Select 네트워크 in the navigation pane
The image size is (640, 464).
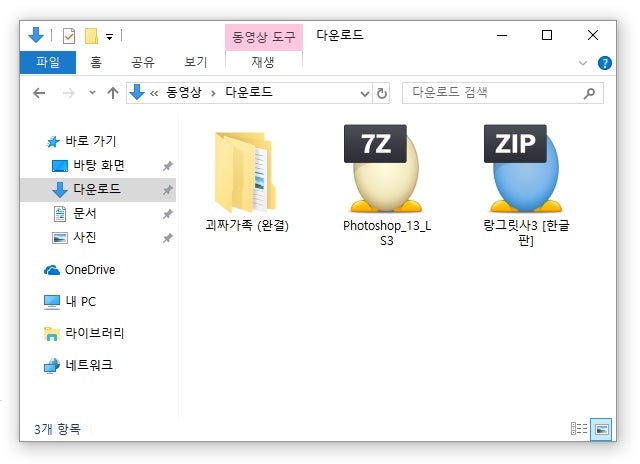click(x=89, y=365)
